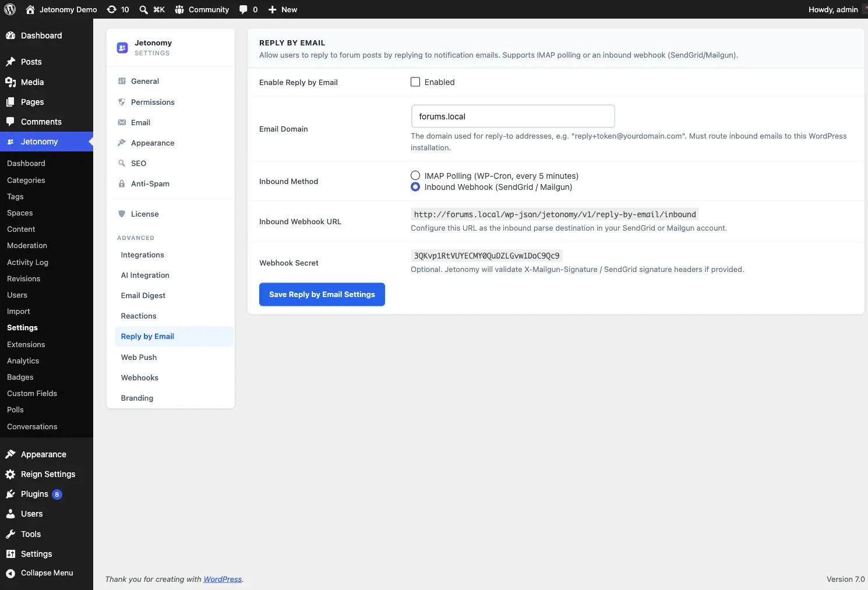Click the Appearance brush icon in Jetonomy settings
The width and height of the screenshot is (868, 590).
coord(122,143)
